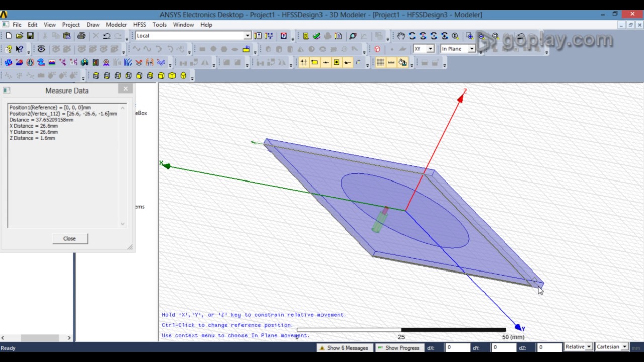The width and height of the screenshot is (644, 362).
Task: Toggle the grid snap mode button
Action: [x=304, y=62]
